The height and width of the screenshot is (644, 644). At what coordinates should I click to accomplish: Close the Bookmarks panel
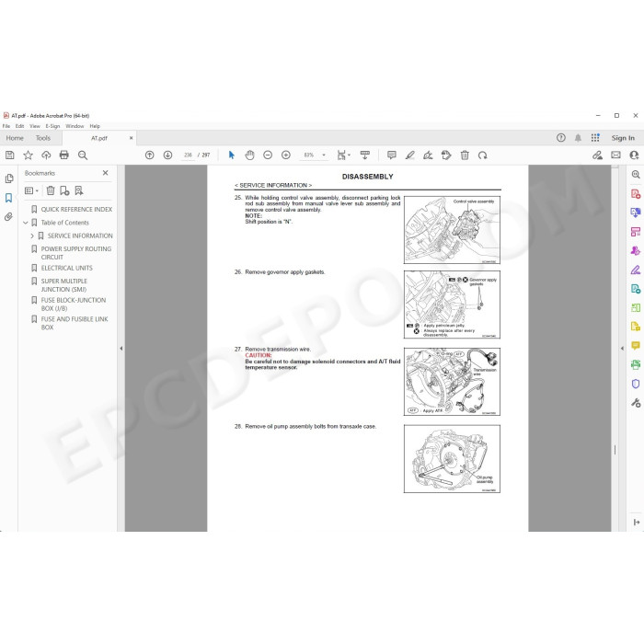(105, 173)
